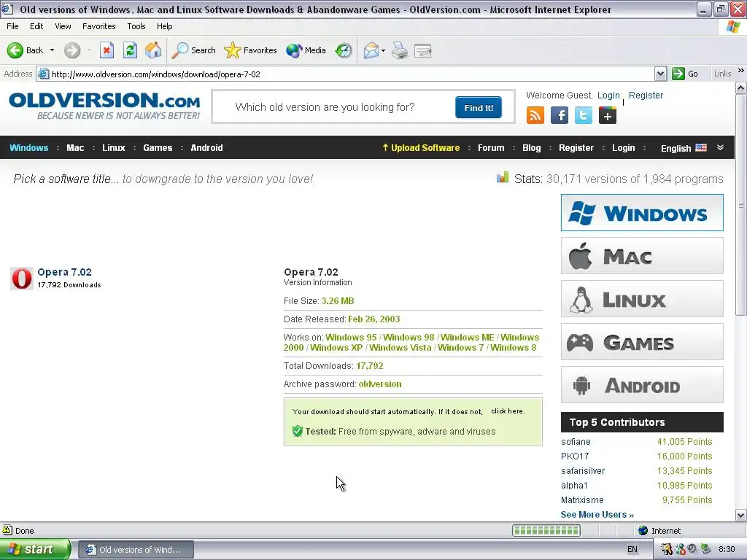Click the Register link near Welcome Guest

646,96
